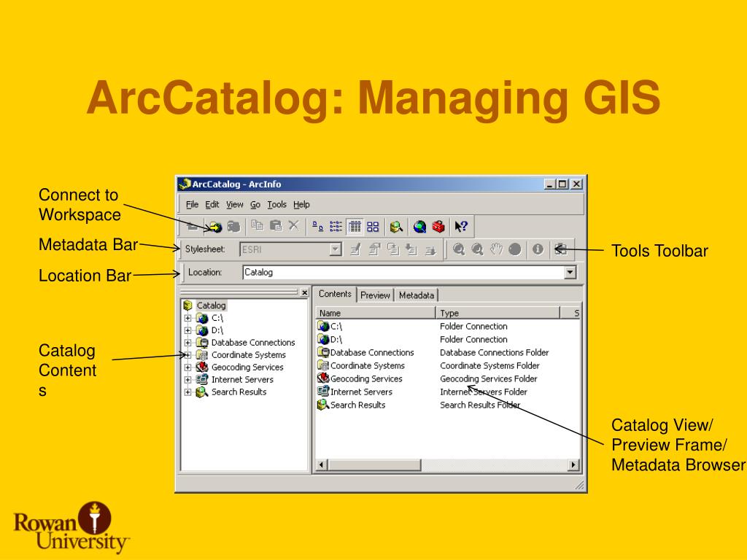Screen dimensions: 747x560
Task: Sort by the Type column header
Action: click(x=498, y=313)
